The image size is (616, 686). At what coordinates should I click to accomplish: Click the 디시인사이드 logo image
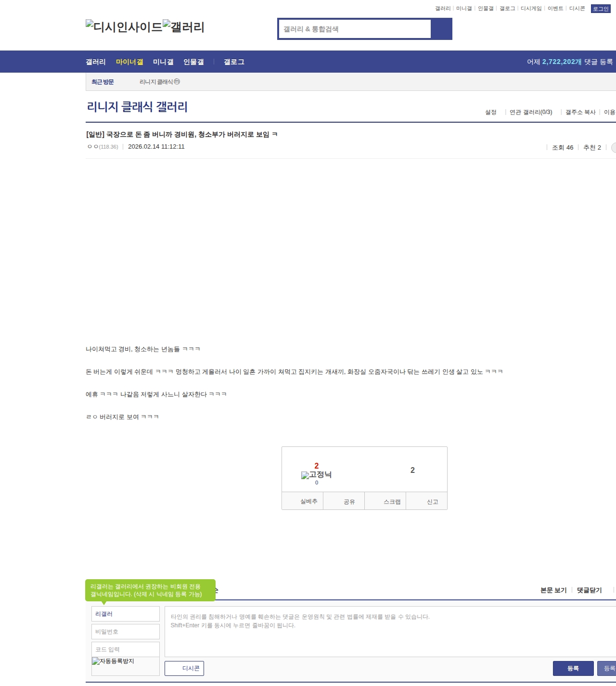pos(124,27)
